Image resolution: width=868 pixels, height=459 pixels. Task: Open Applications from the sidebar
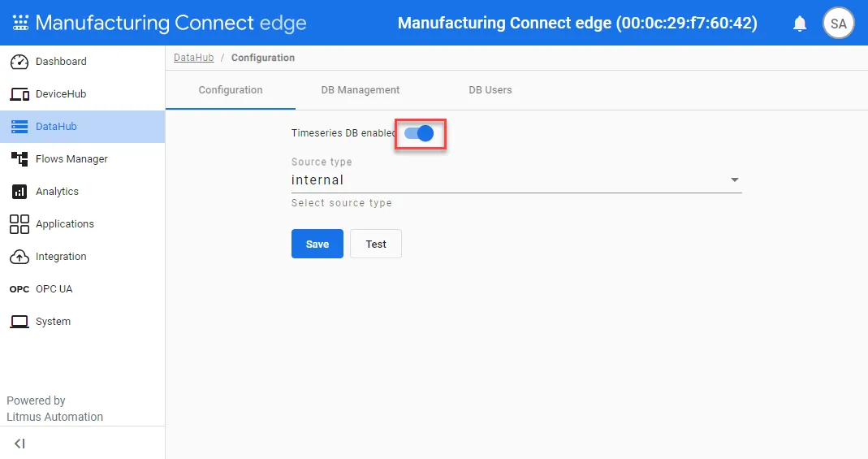click(x=82, y=224)
